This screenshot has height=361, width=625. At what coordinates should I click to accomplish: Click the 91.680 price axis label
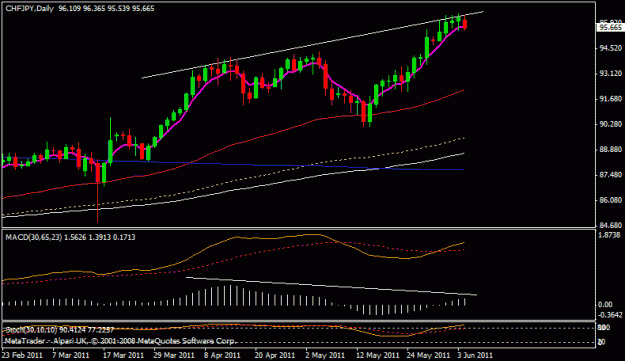pos(610,99)
